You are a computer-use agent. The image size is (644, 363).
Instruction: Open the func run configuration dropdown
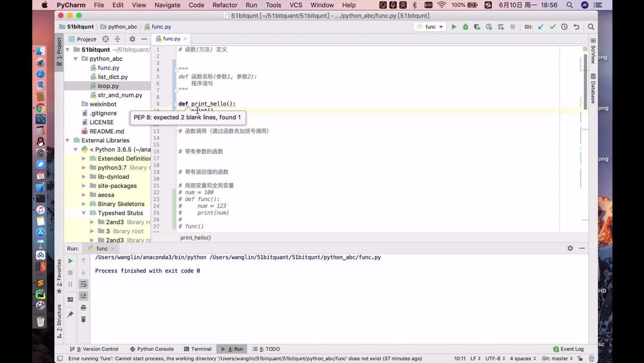(429, 27)
